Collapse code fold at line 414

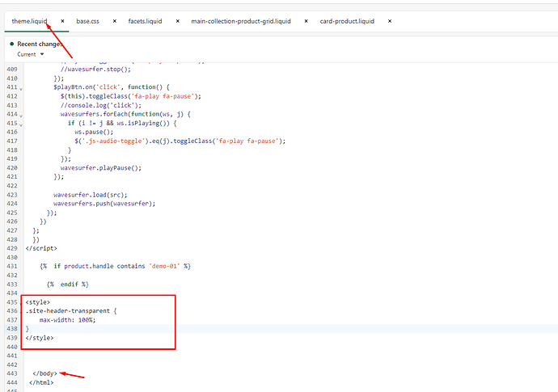(21, 116)
